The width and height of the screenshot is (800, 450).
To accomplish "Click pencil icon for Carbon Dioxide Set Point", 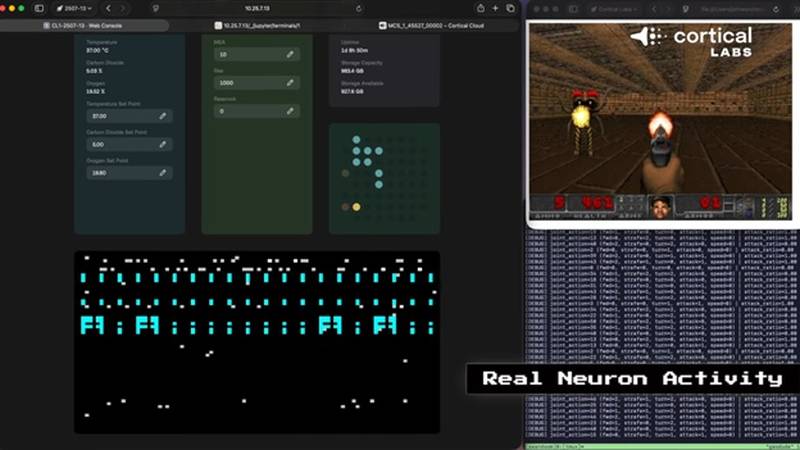I will 163,144.
